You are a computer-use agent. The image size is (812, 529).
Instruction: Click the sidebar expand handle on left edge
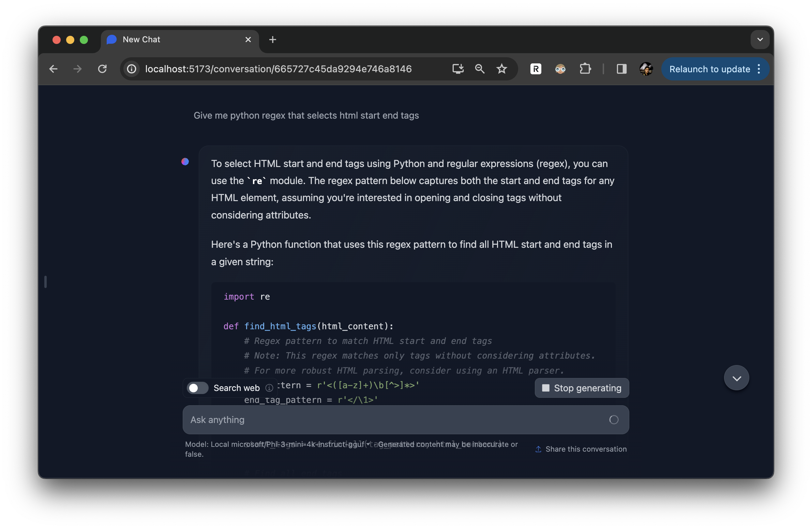pos(45,282)
